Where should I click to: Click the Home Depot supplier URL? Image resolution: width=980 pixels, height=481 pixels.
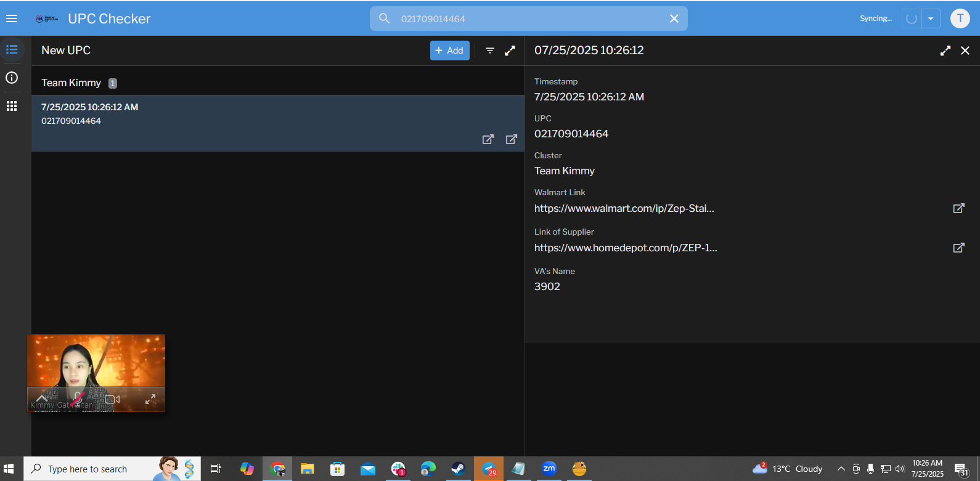(x=625, y=248)
